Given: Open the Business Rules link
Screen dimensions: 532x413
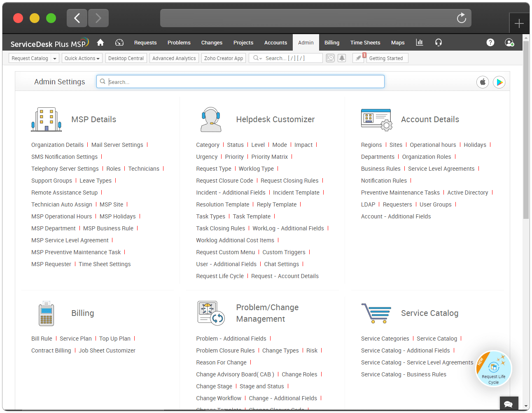Looking at the screenshot, I should pyautogui.click(x=380, y=169).
